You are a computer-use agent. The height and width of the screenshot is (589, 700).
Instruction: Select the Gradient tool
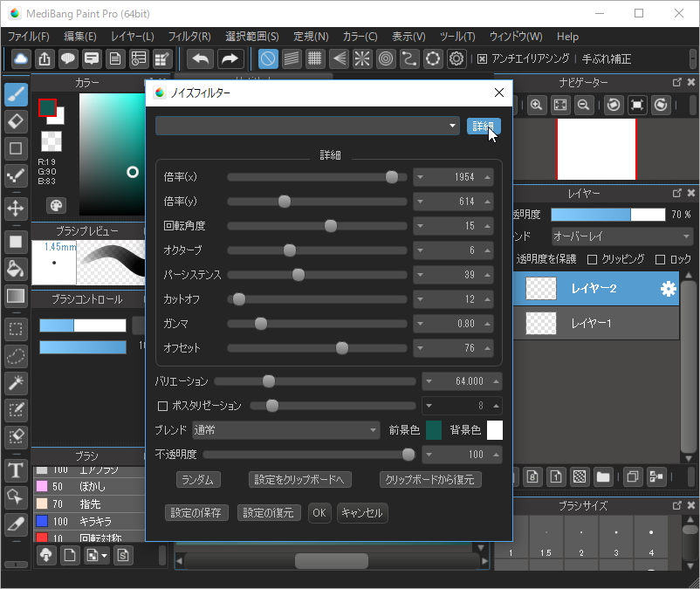coord(16,296)
